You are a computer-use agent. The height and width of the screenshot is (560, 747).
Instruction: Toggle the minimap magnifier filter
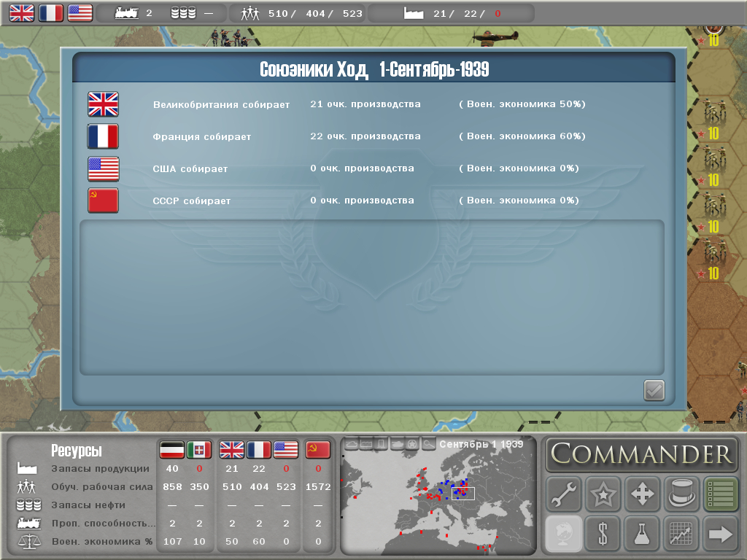[x=429, y=443]
